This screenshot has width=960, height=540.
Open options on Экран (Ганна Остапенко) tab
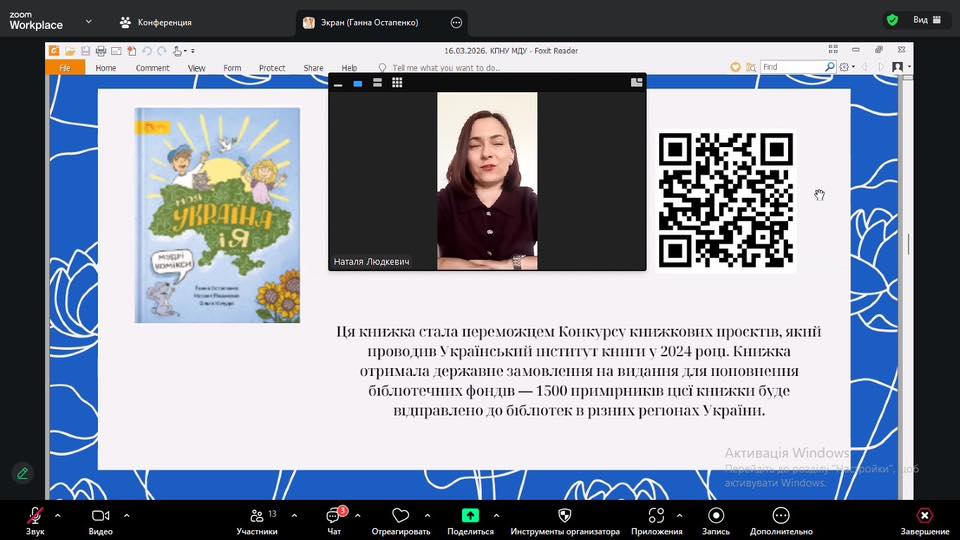(x=457, y=22)
